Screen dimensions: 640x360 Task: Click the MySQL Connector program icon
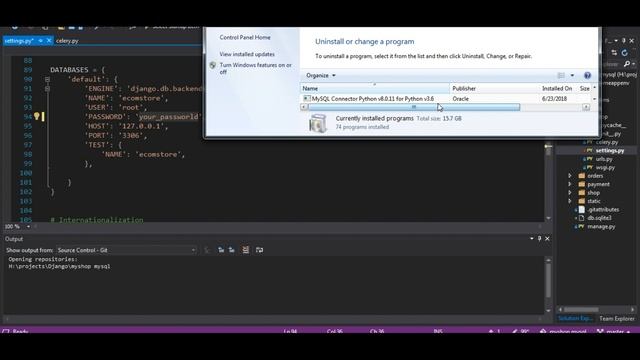pyautogui.click(x=307, y=98)
